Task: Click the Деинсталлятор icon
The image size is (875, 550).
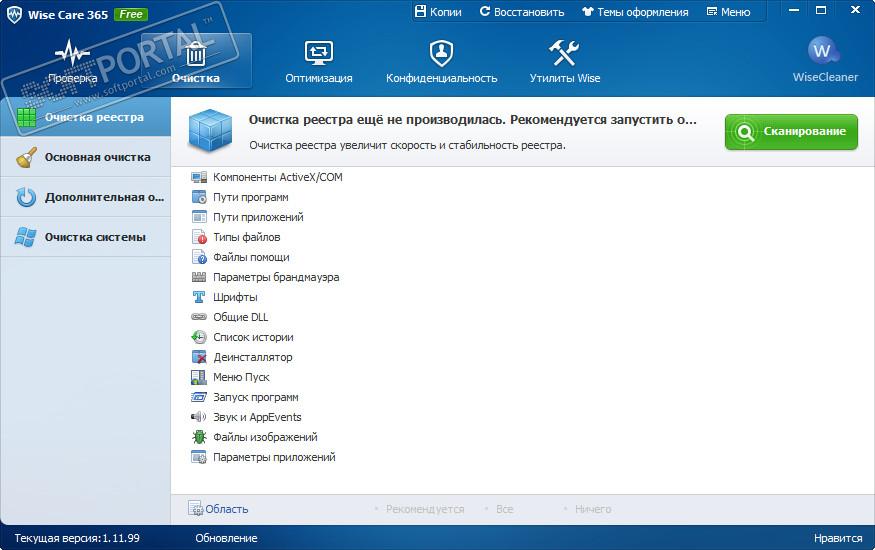Action: [x=199, y=357]
